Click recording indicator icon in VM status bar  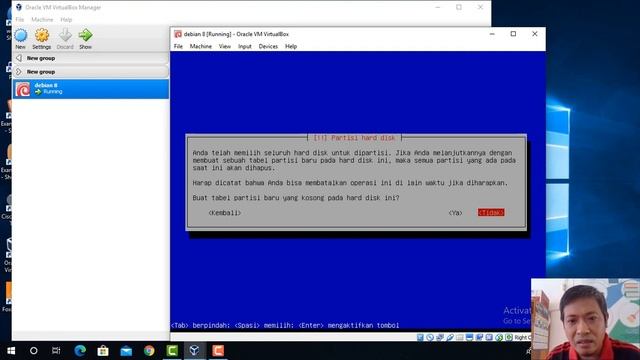tap(479, 338)
